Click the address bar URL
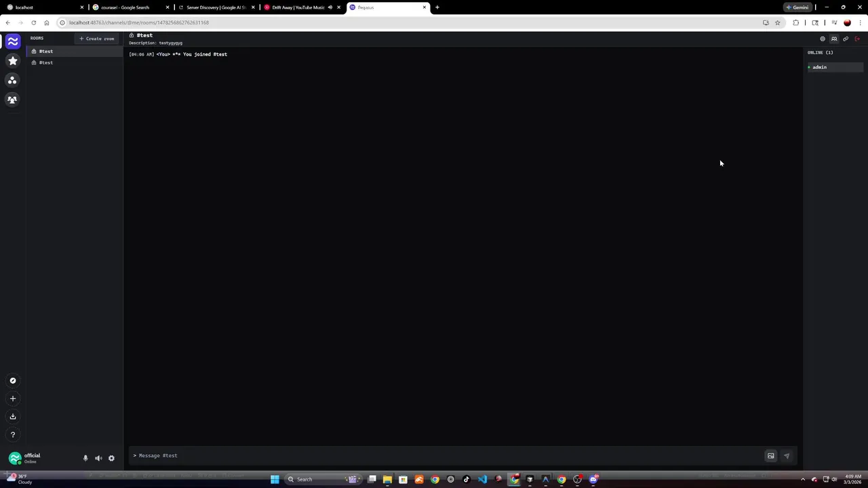Image resolution: width=868 pixels, height=488 pixels. point(139,22)
